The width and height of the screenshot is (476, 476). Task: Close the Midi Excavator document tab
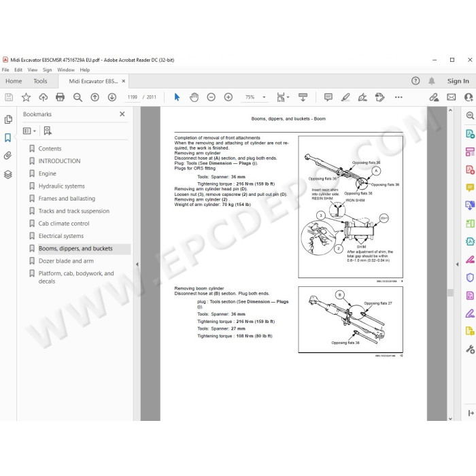(x=124, y=81)
